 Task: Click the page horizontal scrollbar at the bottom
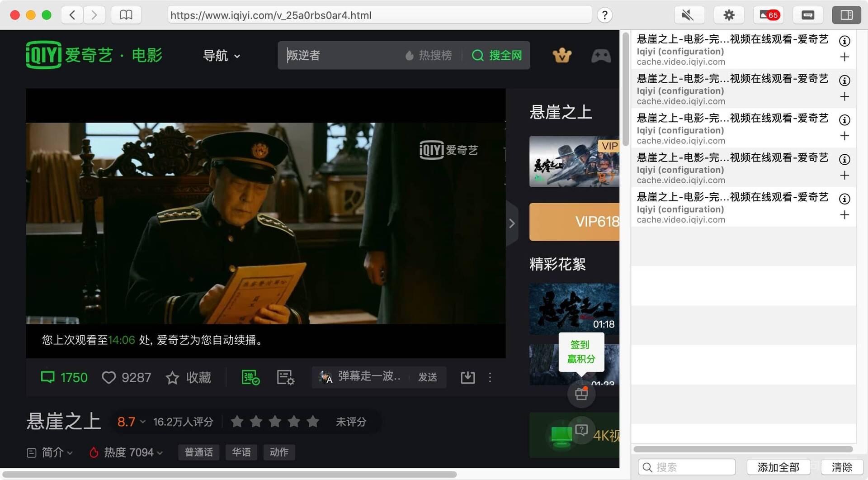click(x=229, y=475)
